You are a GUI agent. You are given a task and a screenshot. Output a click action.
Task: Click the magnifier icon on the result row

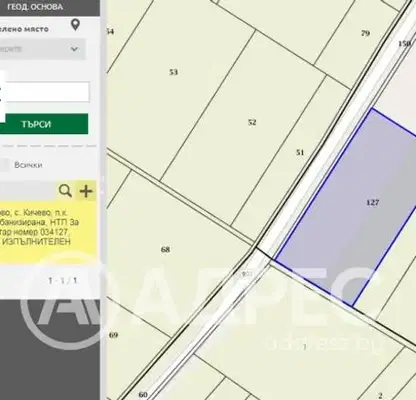[x=65, y=191]
